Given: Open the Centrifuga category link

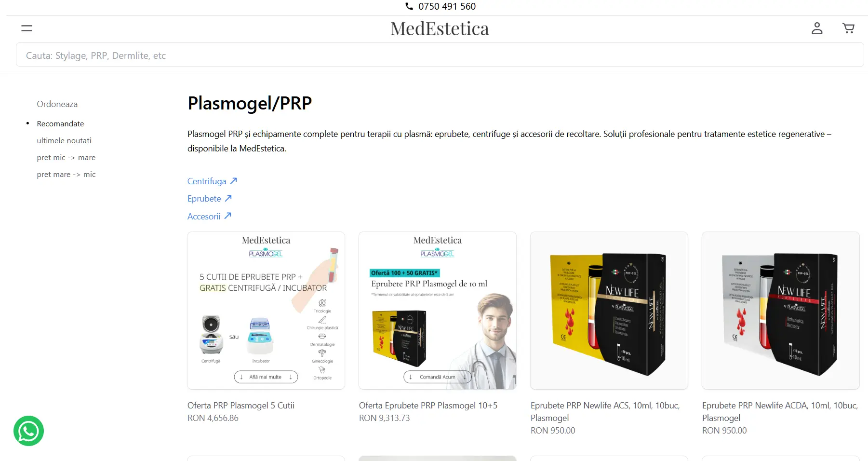Looking at the screenshot, I should 207,181.
